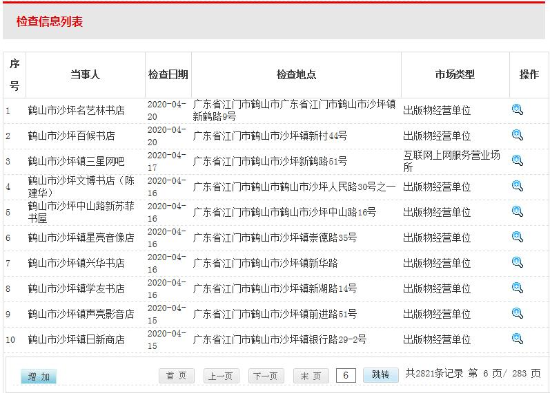
Task: View details for 鹤山市沙坪名艺林书店 row
Action: 517,110
